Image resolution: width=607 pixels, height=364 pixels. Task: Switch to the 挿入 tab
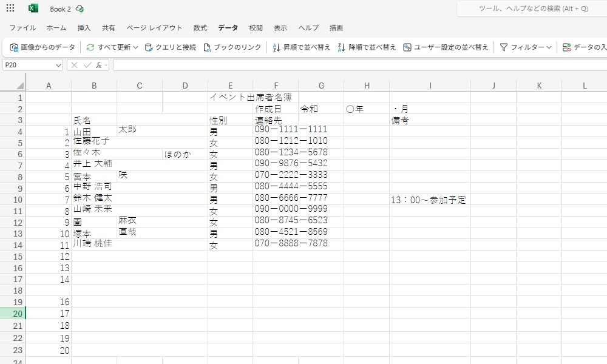pos(84,28)
